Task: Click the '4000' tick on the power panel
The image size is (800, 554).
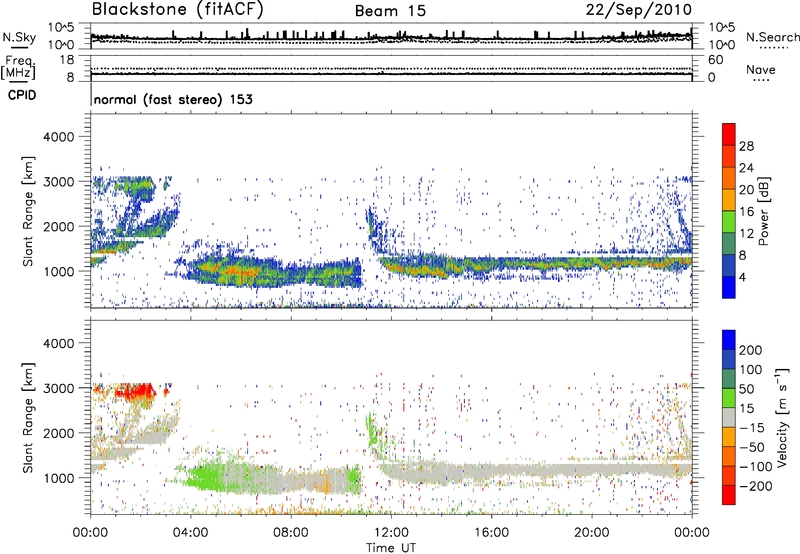Action: pyautogui.click(x=58, y=137)
